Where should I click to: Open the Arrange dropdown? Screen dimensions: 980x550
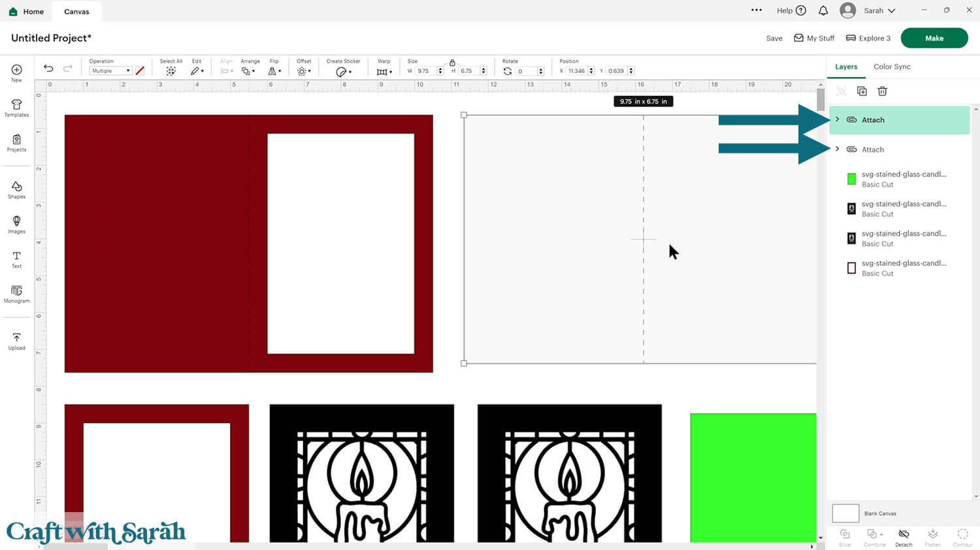[248, 71]
